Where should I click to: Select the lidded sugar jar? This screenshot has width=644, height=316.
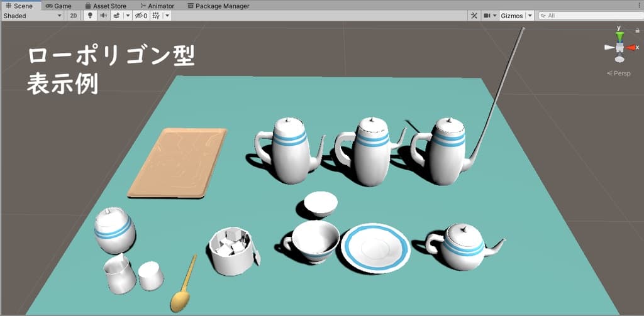point(114,230)
